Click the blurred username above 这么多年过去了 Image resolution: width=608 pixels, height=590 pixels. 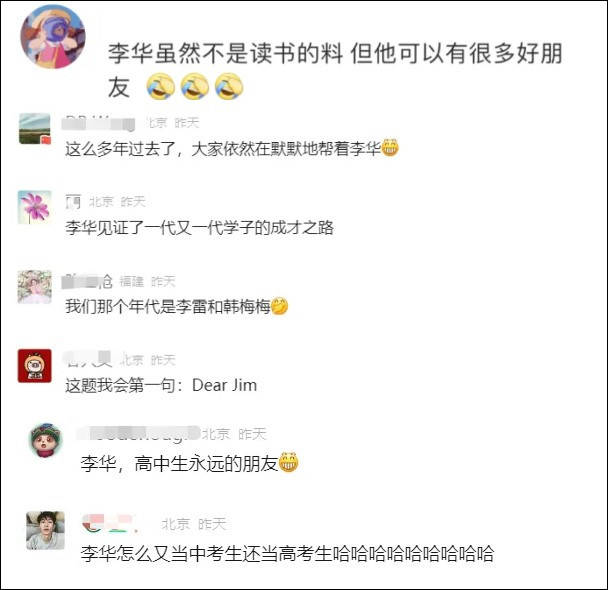coord(98,122)
